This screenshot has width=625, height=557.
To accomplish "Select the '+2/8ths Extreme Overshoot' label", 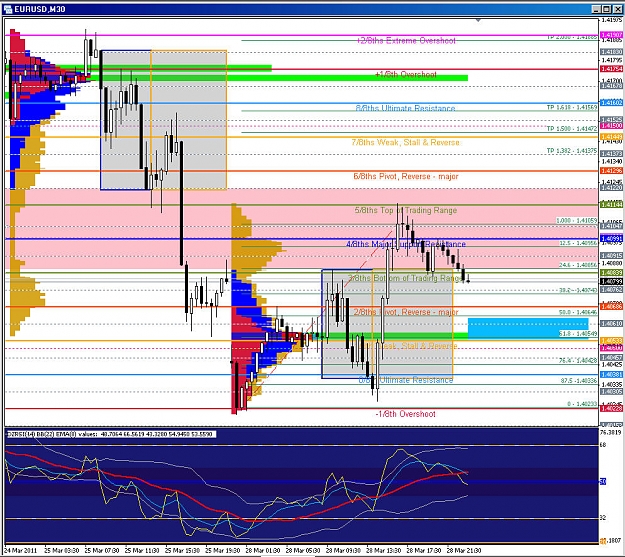I will click(x=406, y=41).
